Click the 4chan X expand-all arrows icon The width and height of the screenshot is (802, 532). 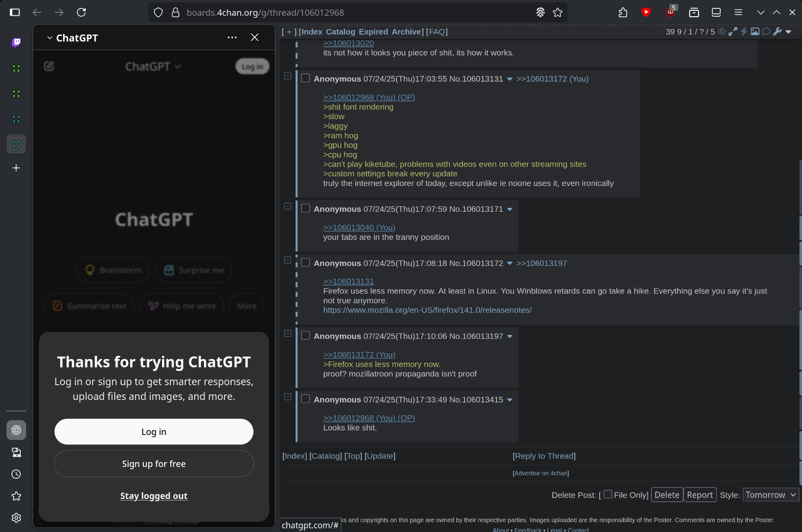click(733, 32)
